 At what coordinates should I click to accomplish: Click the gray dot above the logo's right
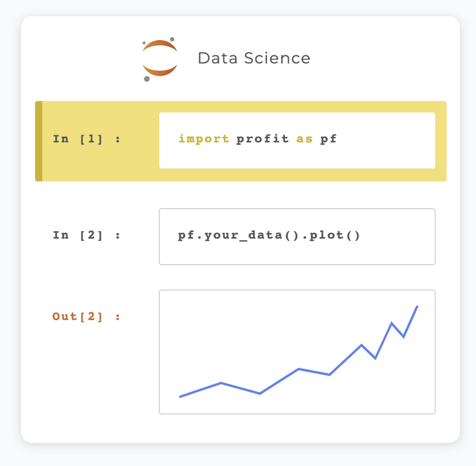point(172,39)
